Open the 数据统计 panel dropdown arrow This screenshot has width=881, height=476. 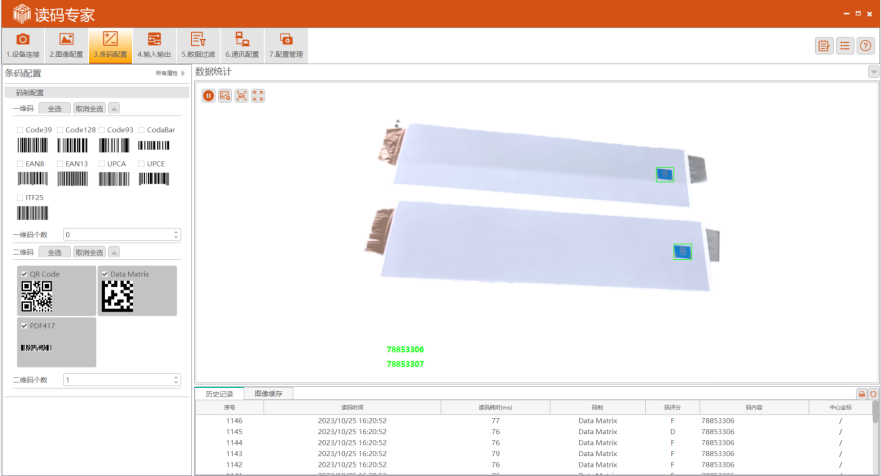[873, 72]
